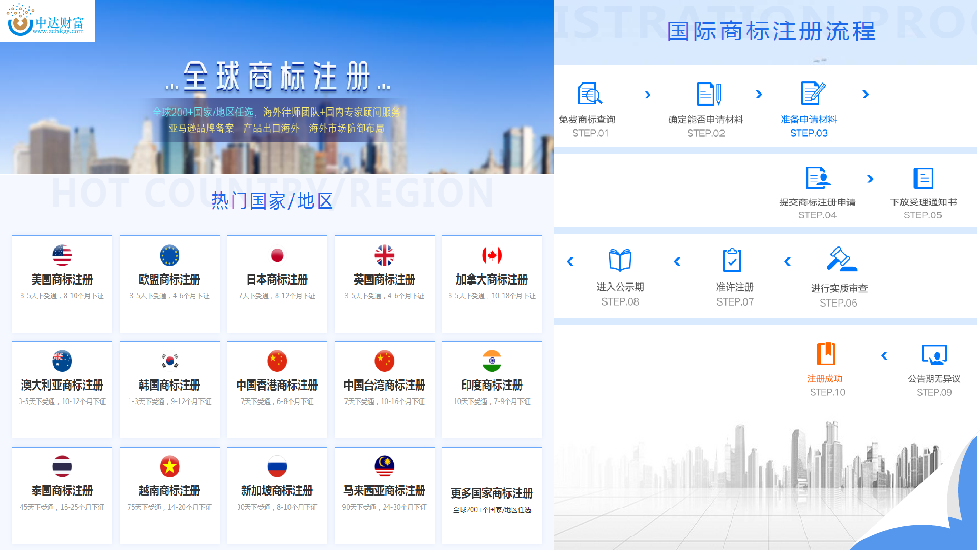Open the 国际商标注册流程 title
This screenshot has width=980, height=550.
tap(771, 32)
